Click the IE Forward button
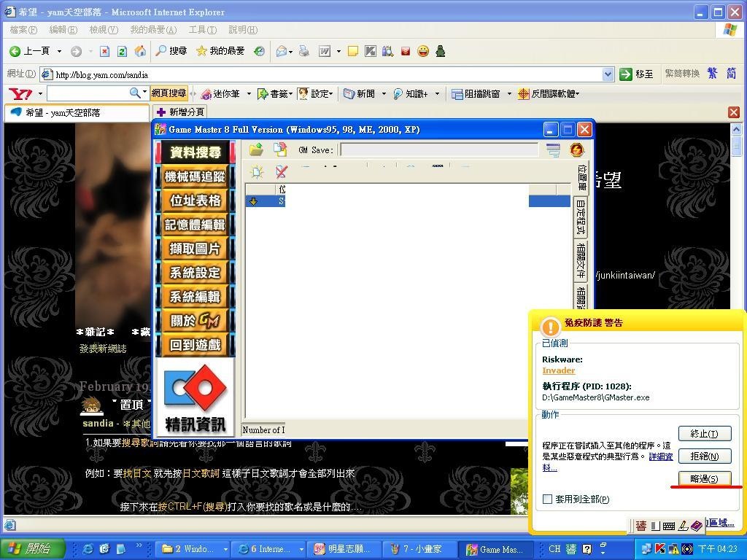Image resolution: width=747 pixels, height=560 pixels. [x=76, y=51]
